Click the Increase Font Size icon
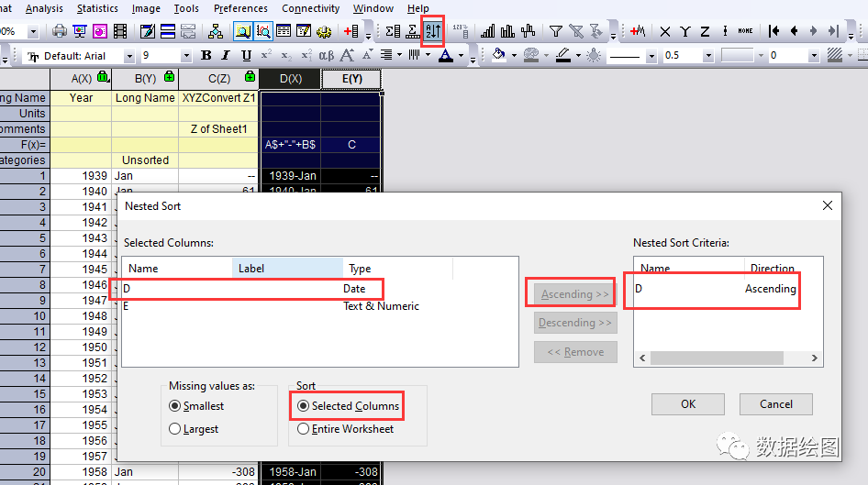The height and width of the screenshot is (485, 868). point(347,55)
